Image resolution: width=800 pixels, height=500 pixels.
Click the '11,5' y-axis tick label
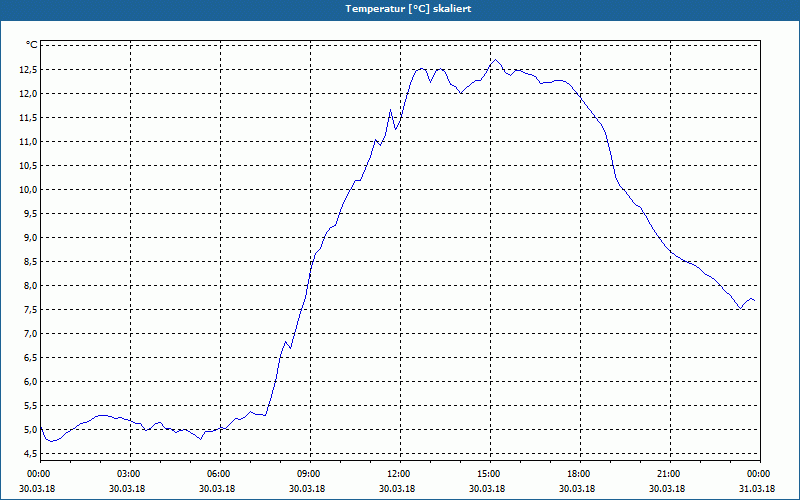click(28, 117)
